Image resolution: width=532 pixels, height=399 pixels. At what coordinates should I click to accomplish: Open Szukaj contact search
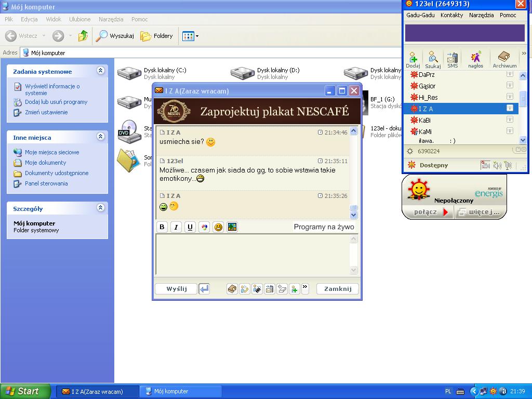click(433, 59)
